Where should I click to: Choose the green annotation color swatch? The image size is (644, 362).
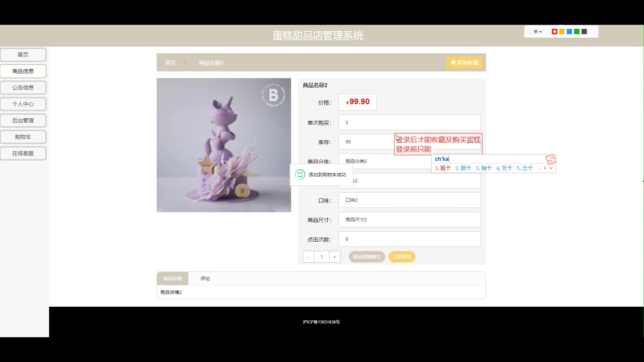click(577, 32)
